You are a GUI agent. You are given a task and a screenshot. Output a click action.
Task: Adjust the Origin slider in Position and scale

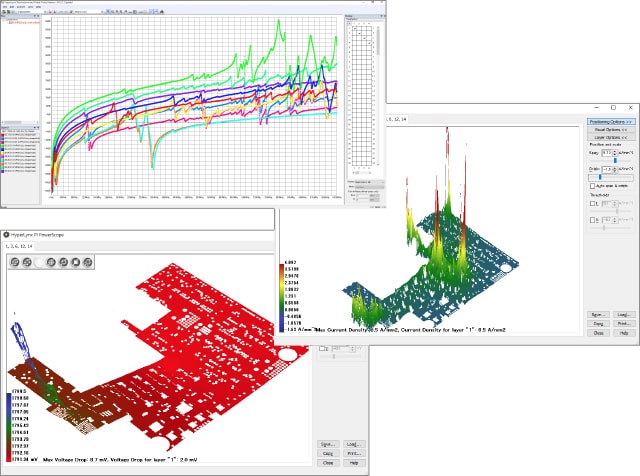point(601,177)
